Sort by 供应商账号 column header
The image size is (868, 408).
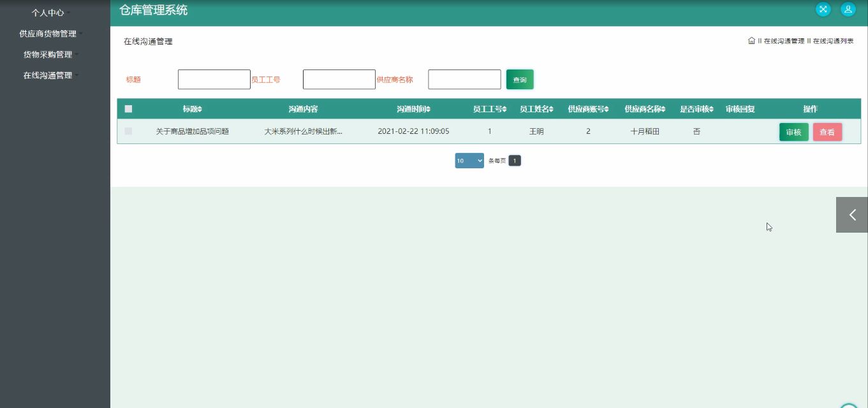click(x=588, y=109)
